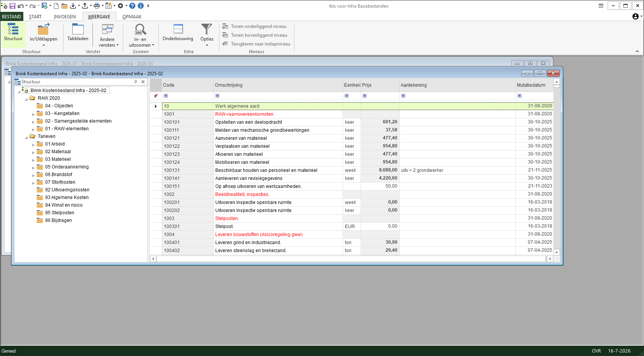644x356 pixels.
Task: Click the blank new document icon
Action: tap(56, 6)
